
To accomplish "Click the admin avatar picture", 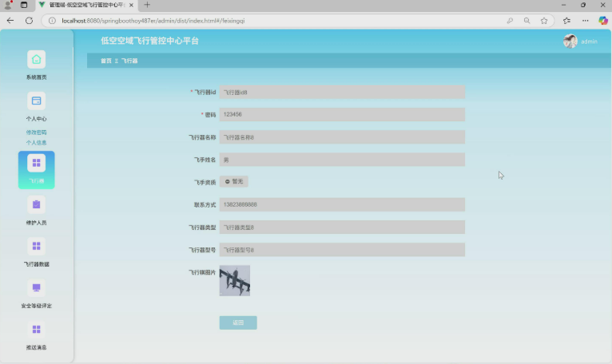I will coord(570,41).
